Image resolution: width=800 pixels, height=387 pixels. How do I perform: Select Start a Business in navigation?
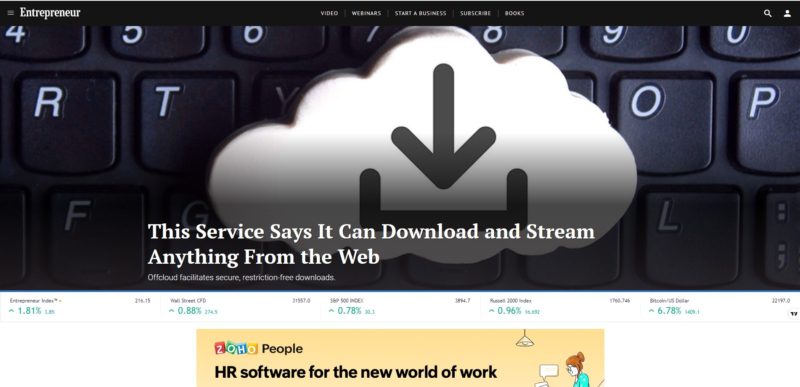pos(420,13)
